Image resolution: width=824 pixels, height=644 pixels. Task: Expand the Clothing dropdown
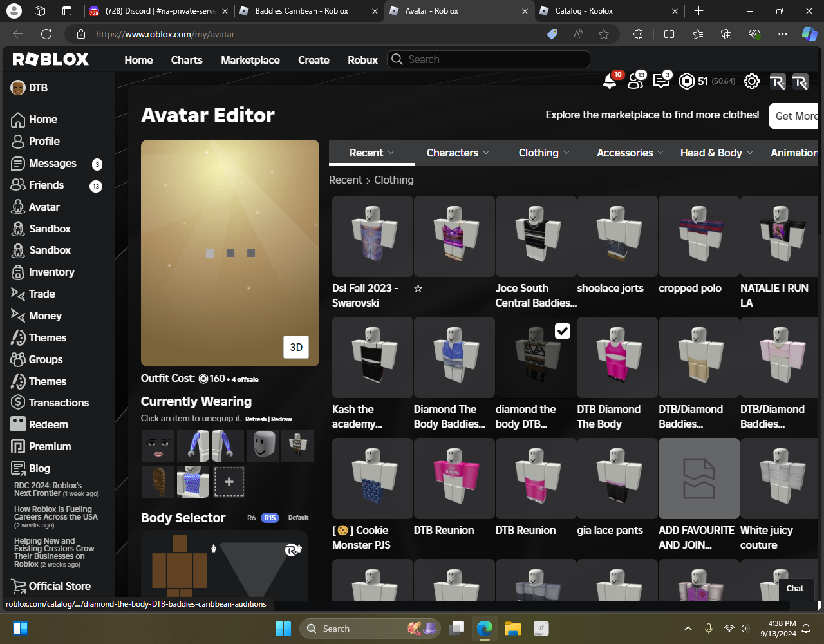tap(544, 153)
